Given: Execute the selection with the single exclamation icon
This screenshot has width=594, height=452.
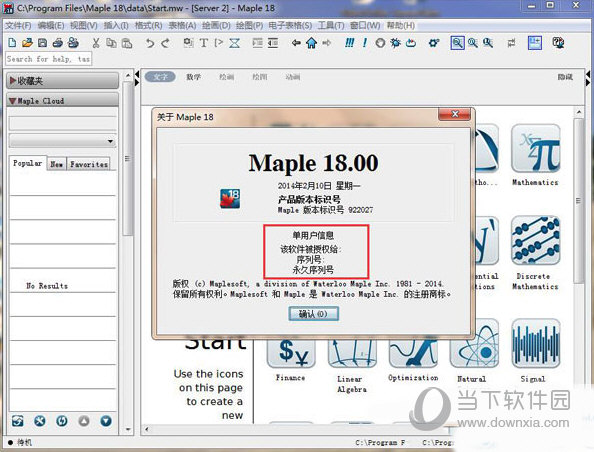Looking at the screenshot, I should (364, 43).
